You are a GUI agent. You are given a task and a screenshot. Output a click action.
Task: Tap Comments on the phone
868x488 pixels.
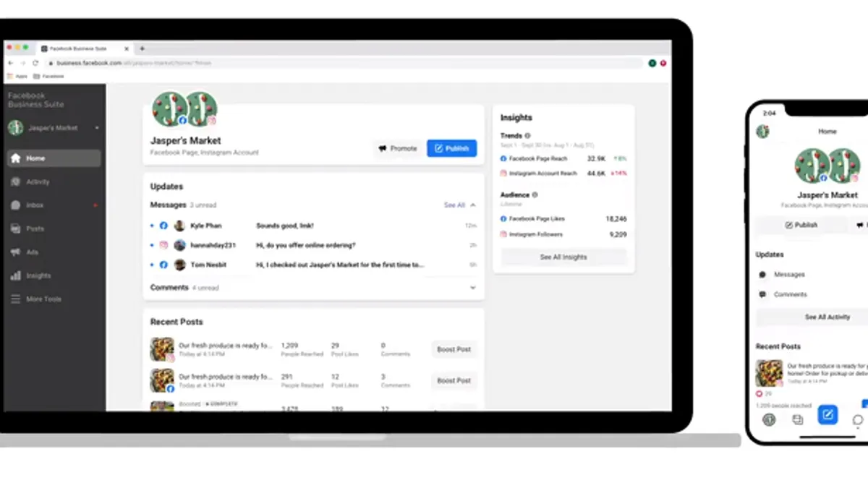[x=790, y=294]
